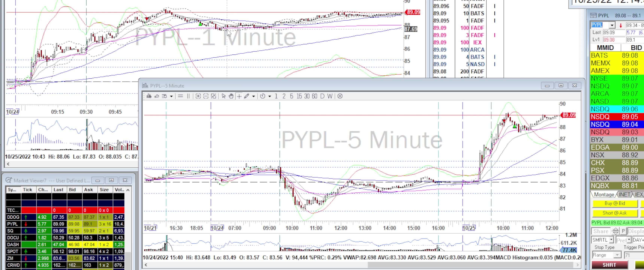This screenshot has width=644, height=270.
Task: Switch chart to 15 minute timeframe
Action: pos(299,96)
